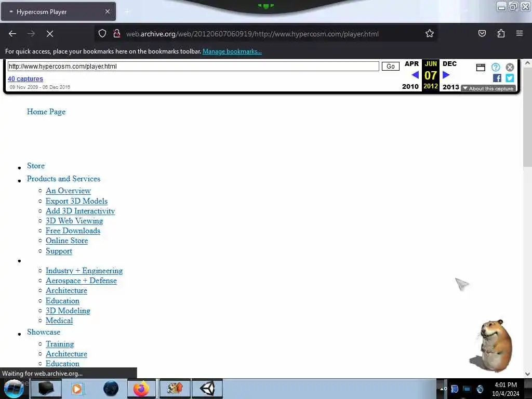Open a new tab with plus button
This screenshot has width=532, height=399.
coord(127,11)
